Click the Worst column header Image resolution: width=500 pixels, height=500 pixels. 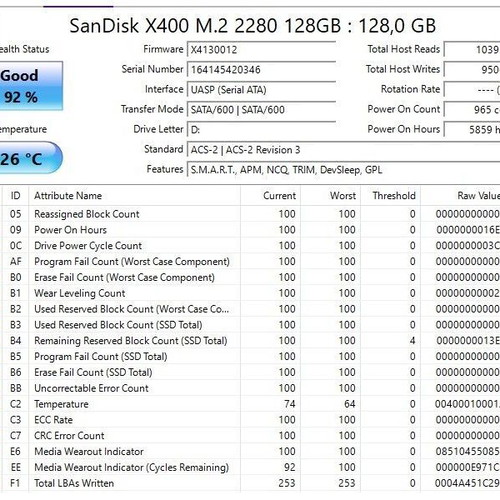click(330, 196)
